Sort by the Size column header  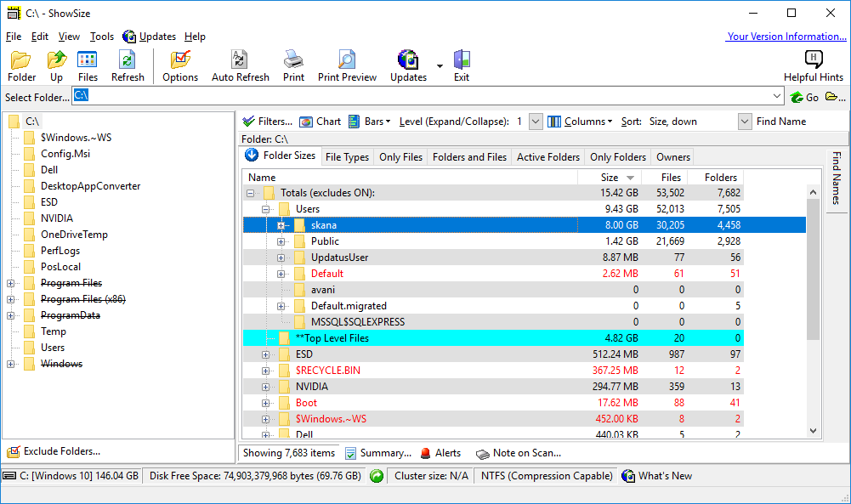click(610, 178)
